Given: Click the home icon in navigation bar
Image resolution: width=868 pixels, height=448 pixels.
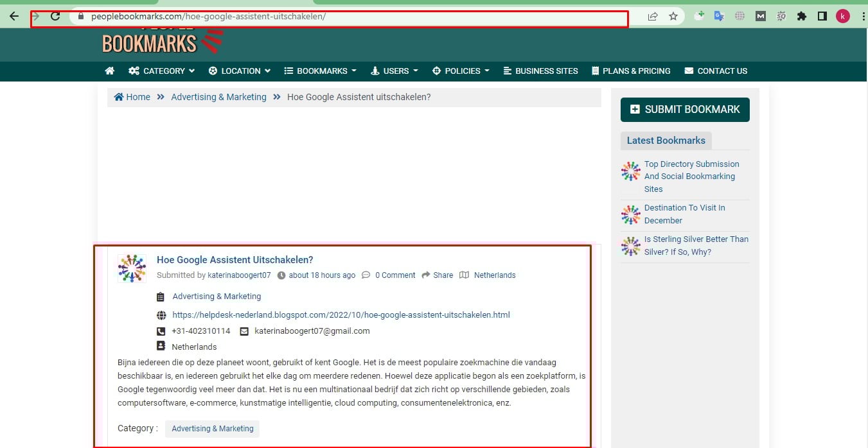Looking at the screenshot, I should click(110, 71).
